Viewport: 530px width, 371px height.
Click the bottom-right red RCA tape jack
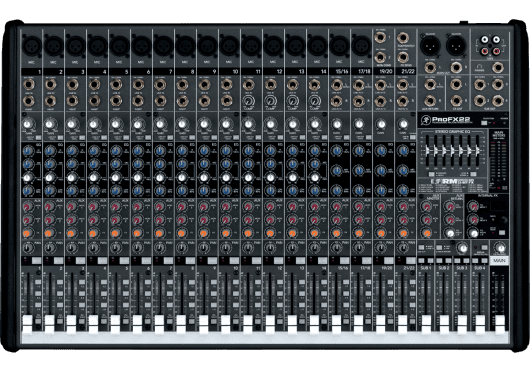click(x=496, y=51)
